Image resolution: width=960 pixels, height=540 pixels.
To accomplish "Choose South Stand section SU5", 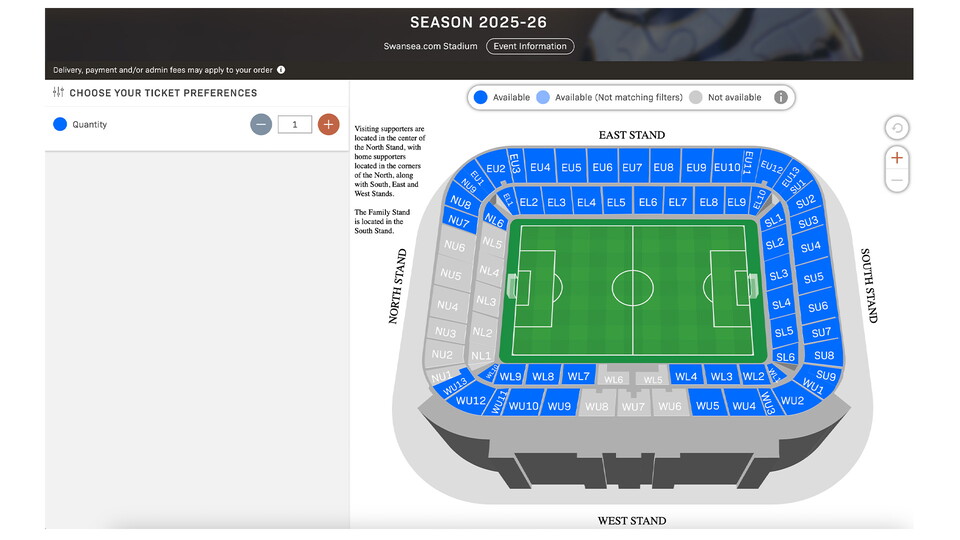I will coord(813,277).
